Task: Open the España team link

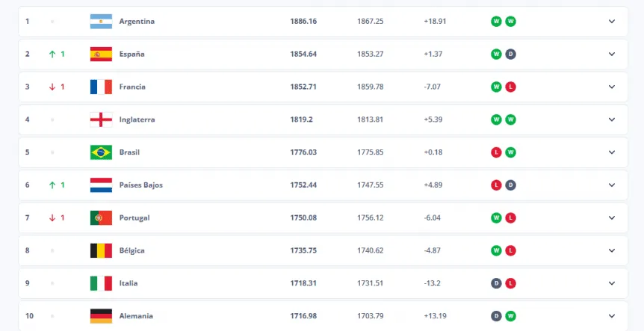Action: [131, 54]
